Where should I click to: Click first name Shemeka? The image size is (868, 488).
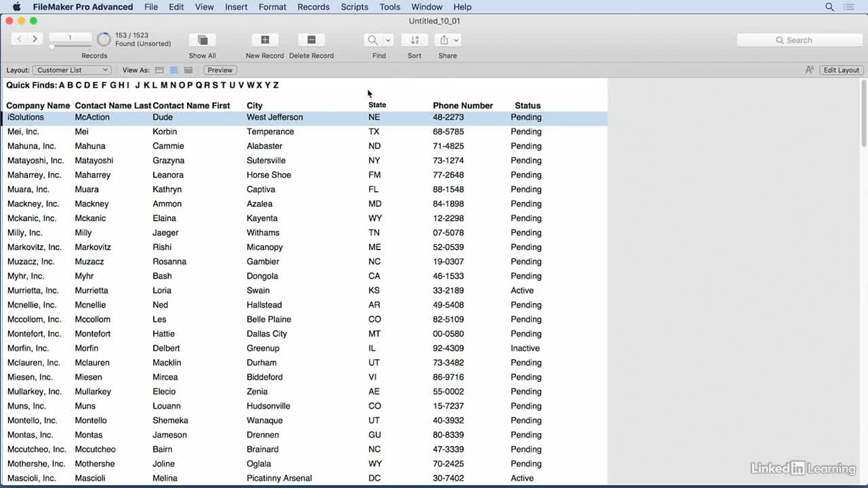coord(170,421)
